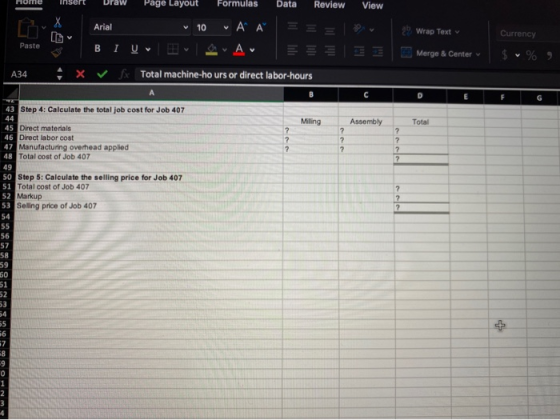
Task: Toggle Italic formatting
Action: click(116, 49)
